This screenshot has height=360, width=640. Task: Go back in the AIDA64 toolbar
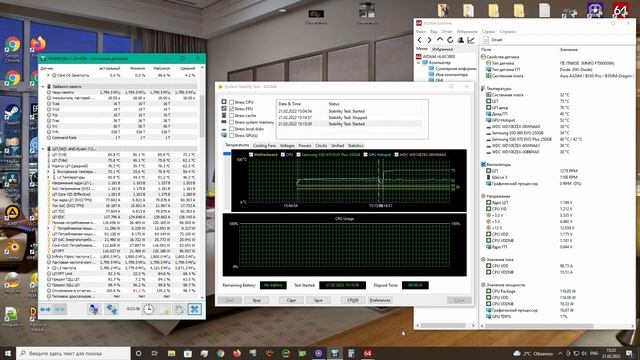(x=420, y=40)
